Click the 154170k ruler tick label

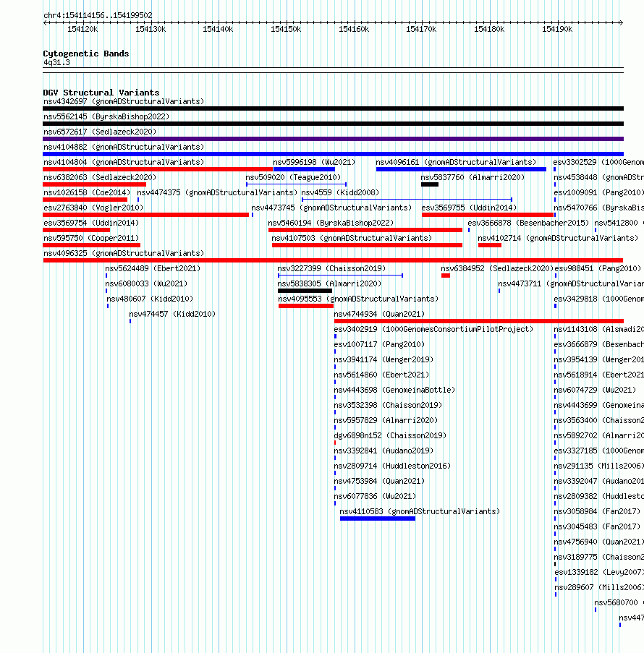(x=421, y=29)
